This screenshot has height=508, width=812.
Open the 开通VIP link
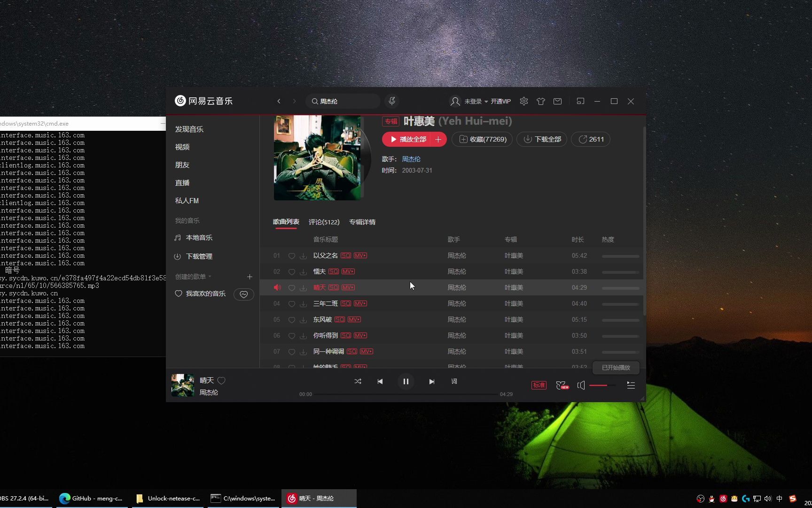click(x=501, y=101)
